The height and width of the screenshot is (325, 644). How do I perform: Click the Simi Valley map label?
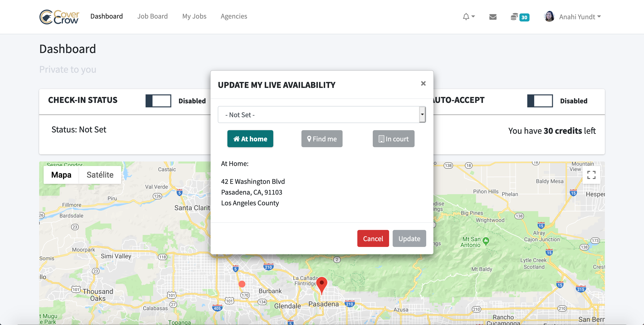[116, 256]
